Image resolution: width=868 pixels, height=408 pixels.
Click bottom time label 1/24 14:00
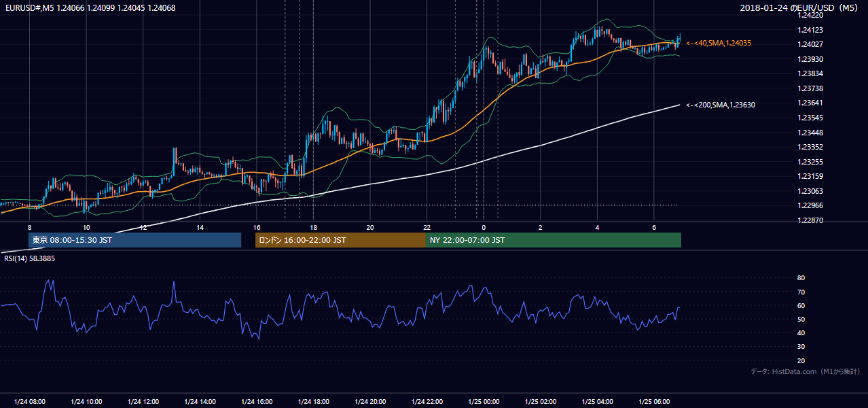tap(200, 402)
